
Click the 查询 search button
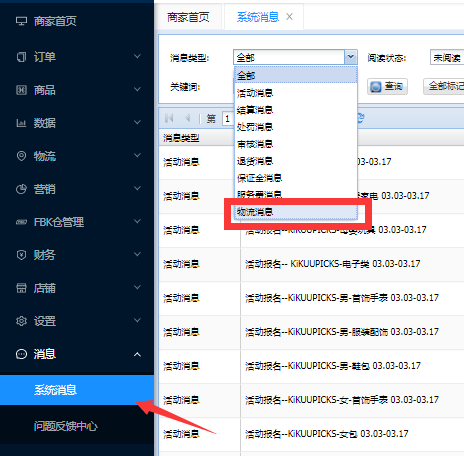coord(387,86)
